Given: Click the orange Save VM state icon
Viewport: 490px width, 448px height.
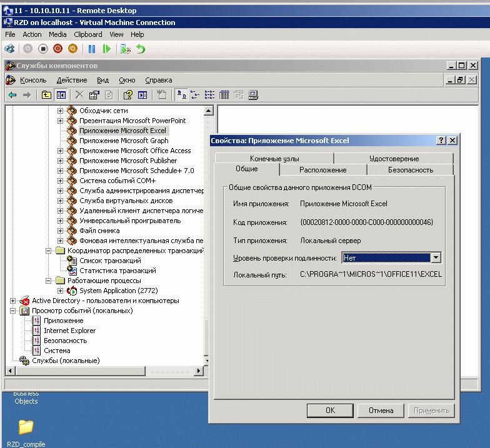Looking at the screenshot, I should [72, 49].
